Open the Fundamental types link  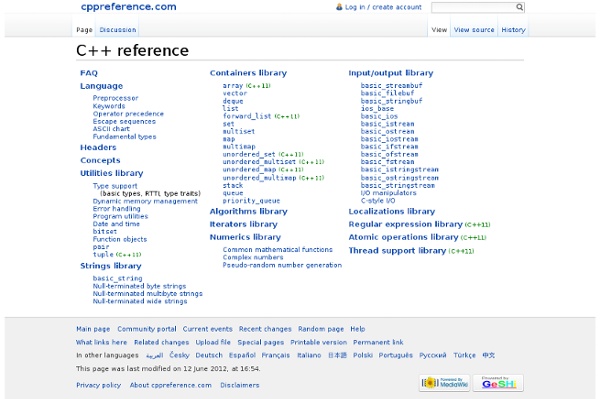[x=124, y=137]
